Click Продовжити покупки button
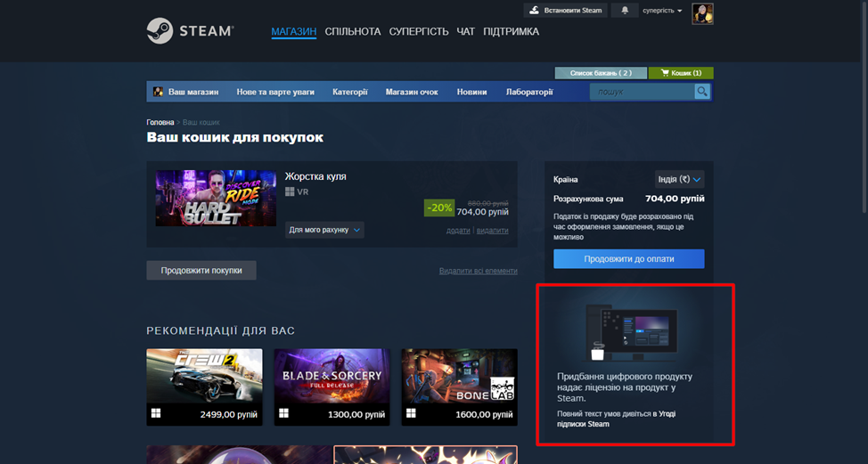The height and width of the screenshot is (464, 868). coord(201,271)
